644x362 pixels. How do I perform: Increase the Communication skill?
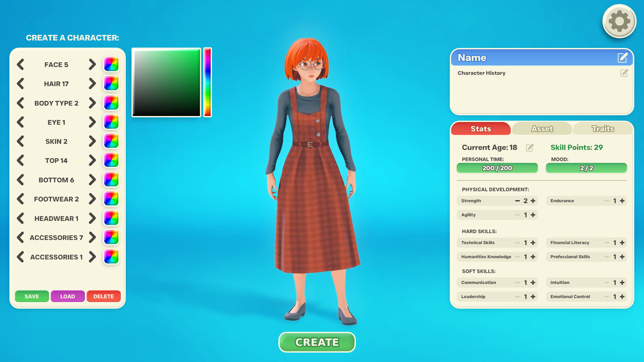[533, 282]
